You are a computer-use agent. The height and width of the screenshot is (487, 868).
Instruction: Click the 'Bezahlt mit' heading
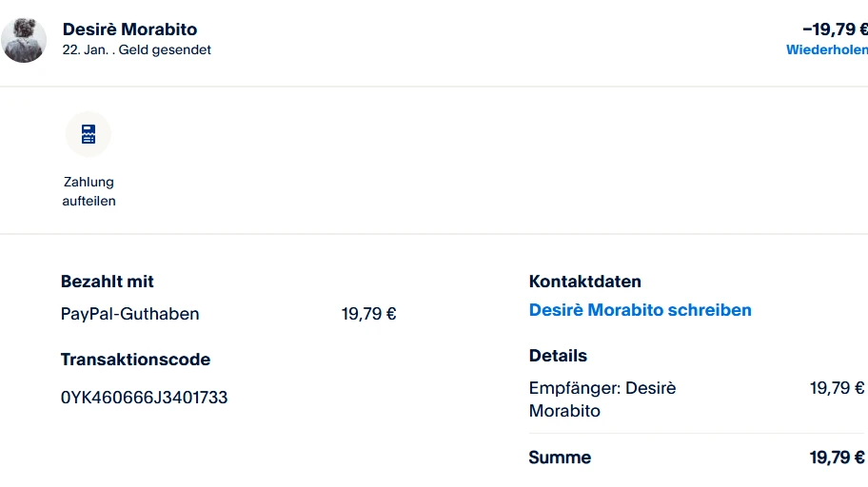click(x=107, y=282)
